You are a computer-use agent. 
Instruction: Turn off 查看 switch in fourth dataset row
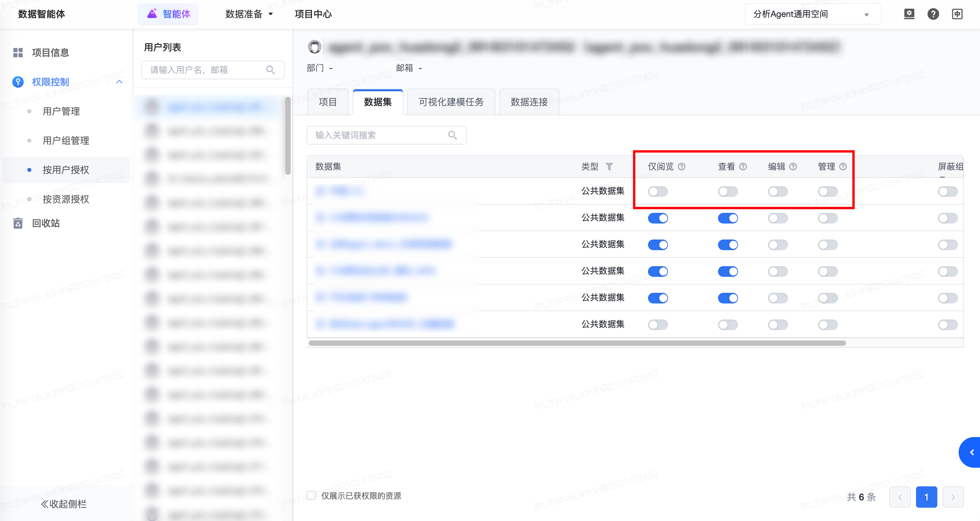pyautogui.click(x=728, y=271)
